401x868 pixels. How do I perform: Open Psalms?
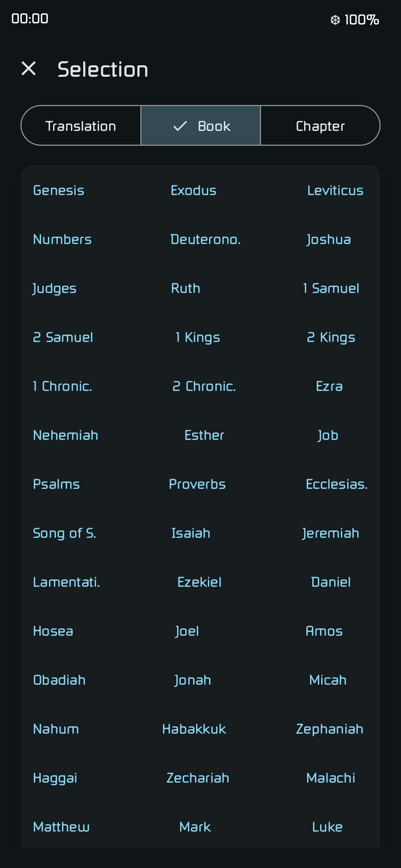tap(56, 484)
